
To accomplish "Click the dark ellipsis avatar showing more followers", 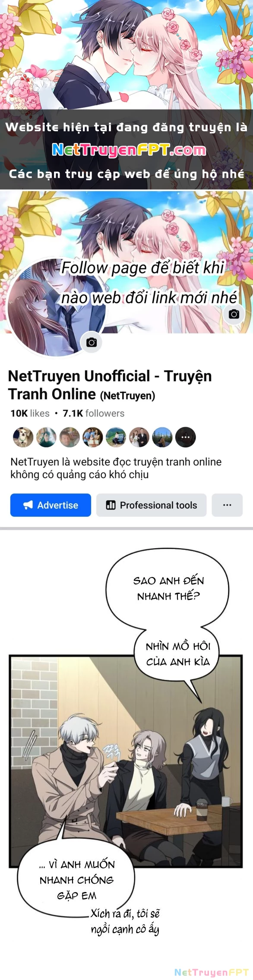I will click(186, 437).
